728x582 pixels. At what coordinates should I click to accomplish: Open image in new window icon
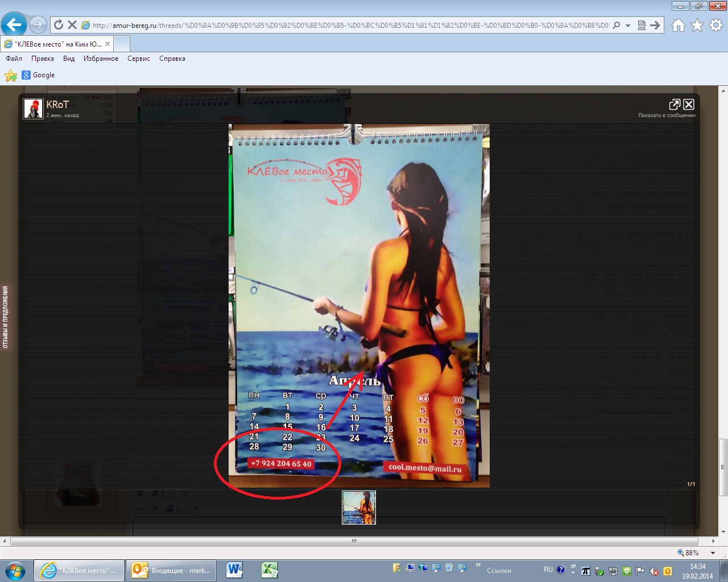coord(675,104)
